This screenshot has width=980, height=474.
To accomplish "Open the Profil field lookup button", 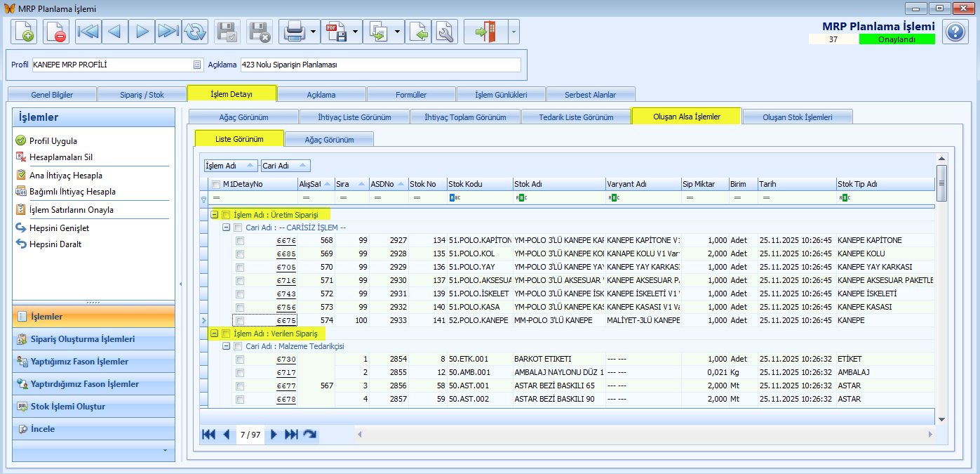I will 197,65.
